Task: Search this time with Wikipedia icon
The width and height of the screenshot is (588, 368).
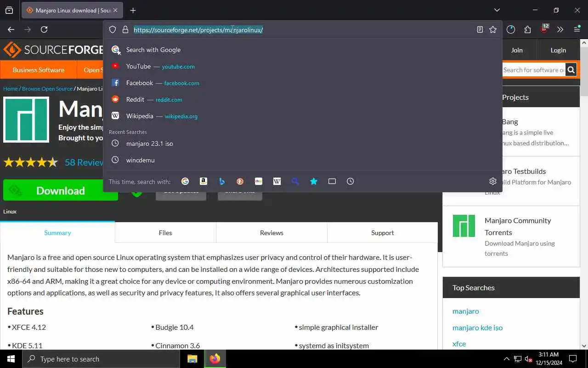Action: coord(277,181)
